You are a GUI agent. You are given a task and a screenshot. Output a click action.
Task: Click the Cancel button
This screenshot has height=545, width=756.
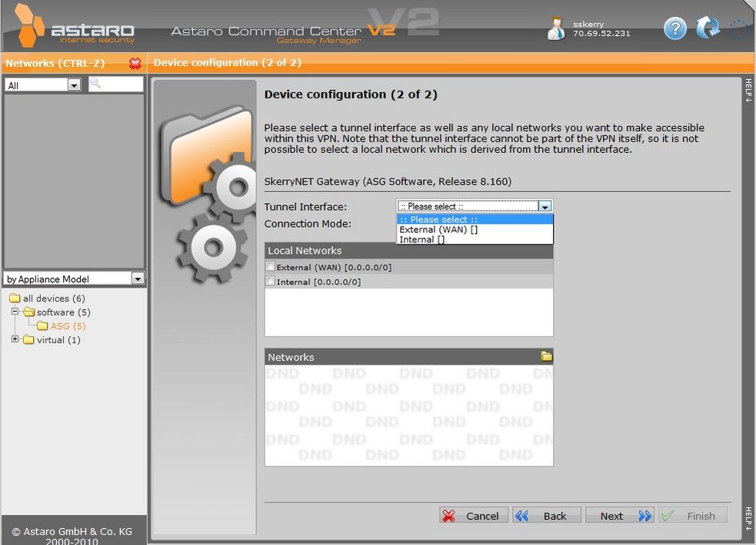[x=473, y=516]
